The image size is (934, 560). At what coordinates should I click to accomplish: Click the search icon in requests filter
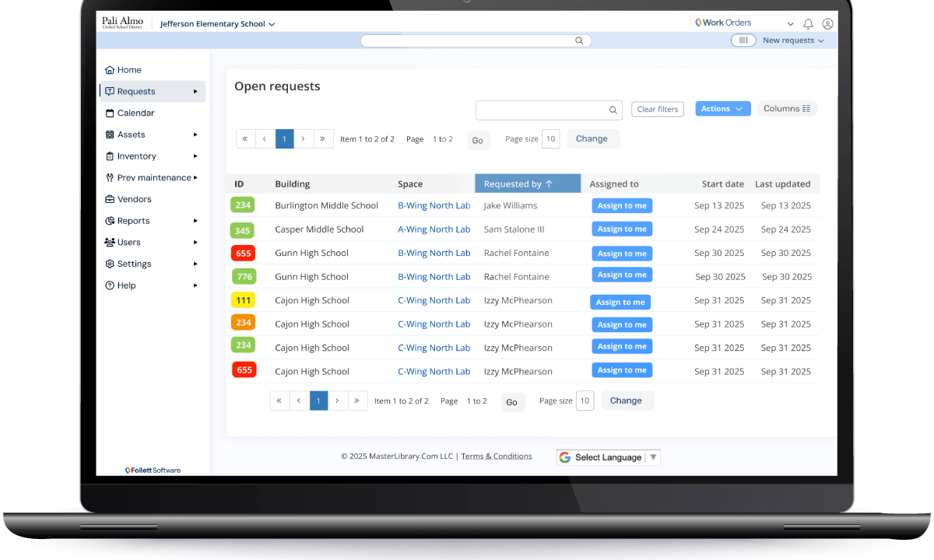[x=613, y=110]
